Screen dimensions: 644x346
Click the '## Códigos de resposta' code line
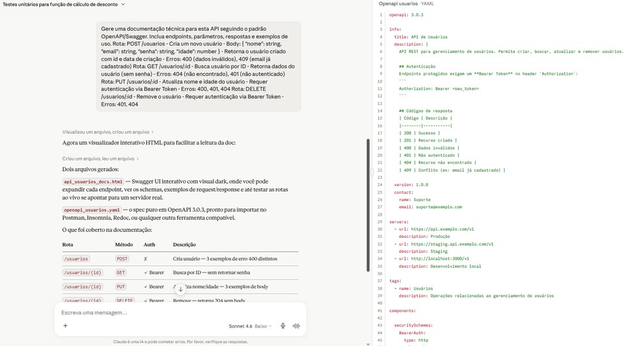click(x=425, y=111)
